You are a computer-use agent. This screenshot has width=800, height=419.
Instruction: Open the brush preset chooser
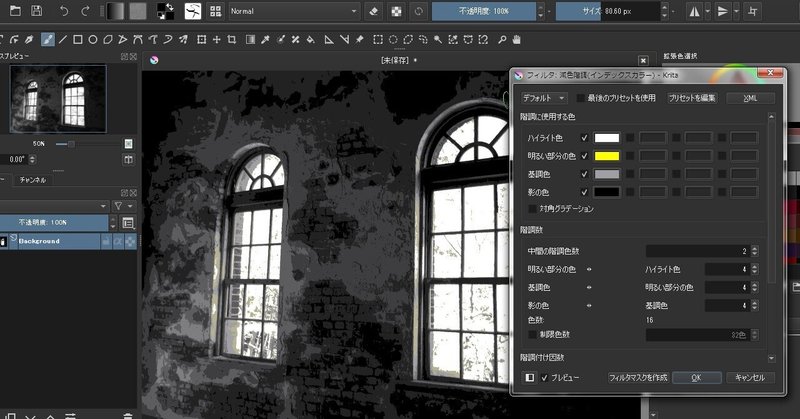(x=193, y=11)
